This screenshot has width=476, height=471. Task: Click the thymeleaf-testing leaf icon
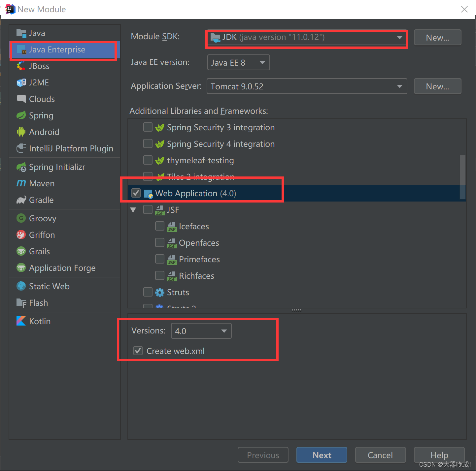160,161
